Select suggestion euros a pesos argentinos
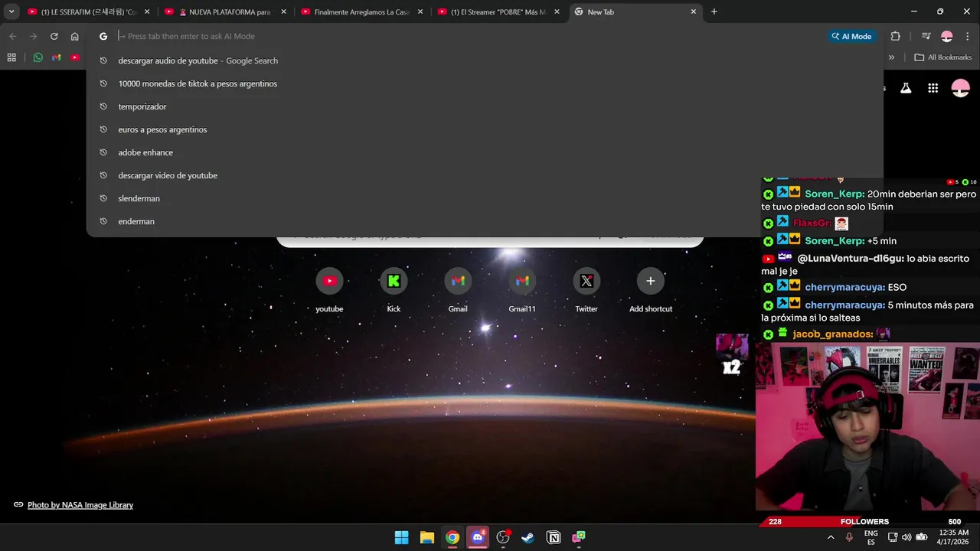 click(x=485, y=129)
